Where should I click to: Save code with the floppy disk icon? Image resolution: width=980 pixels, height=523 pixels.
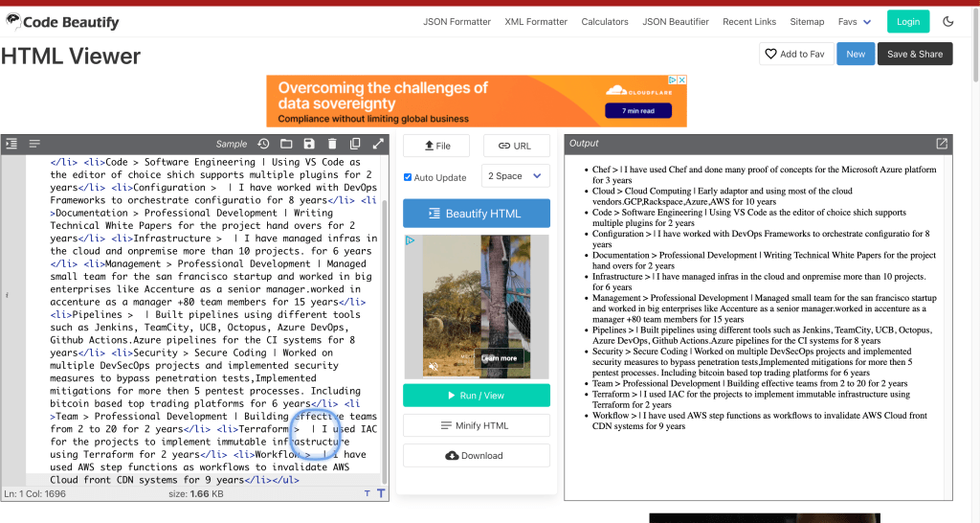tap(309, 144)
